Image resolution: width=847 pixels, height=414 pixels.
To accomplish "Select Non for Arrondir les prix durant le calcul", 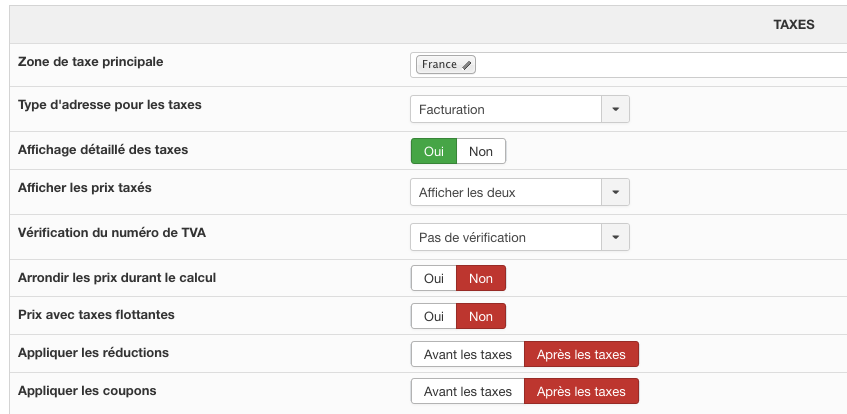I will pos(481,279).
